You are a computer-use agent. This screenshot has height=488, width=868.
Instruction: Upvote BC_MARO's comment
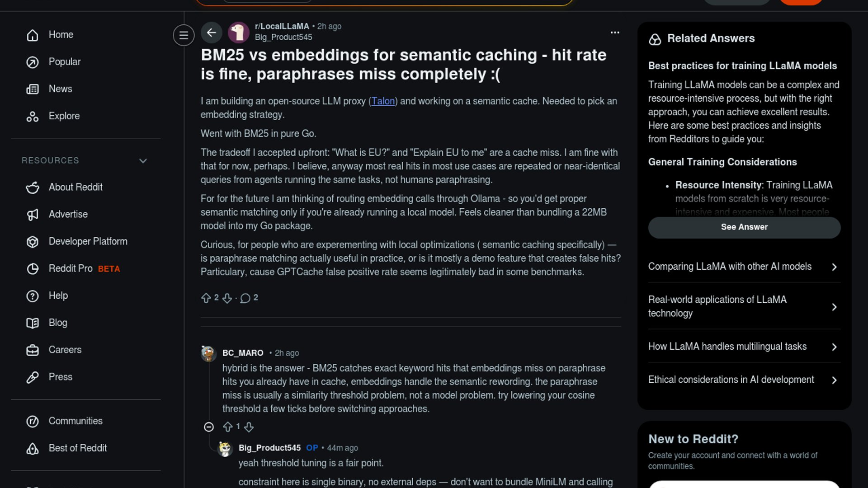pyautogui.click(x=228, y=427)
